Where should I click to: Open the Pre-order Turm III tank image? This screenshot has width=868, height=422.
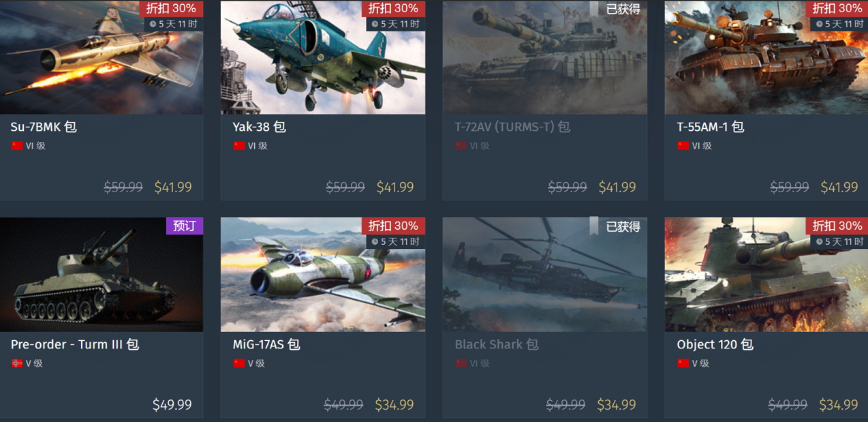point(102,275)
